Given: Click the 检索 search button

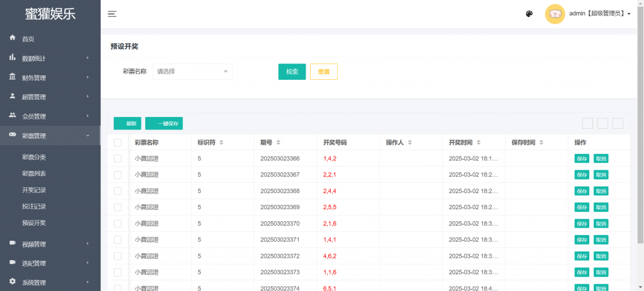Looking at the screenshot, I should (x=292, y=72).
